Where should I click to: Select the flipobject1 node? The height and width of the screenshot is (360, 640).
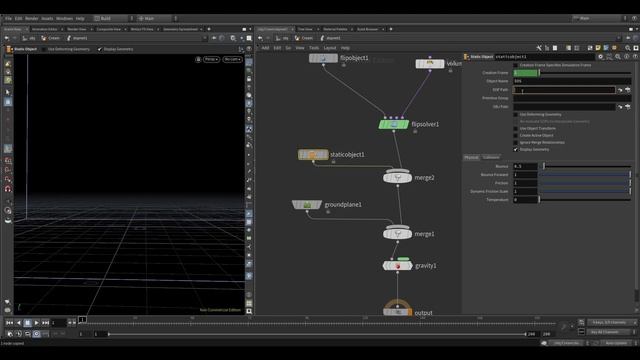(x=323, y=58)
